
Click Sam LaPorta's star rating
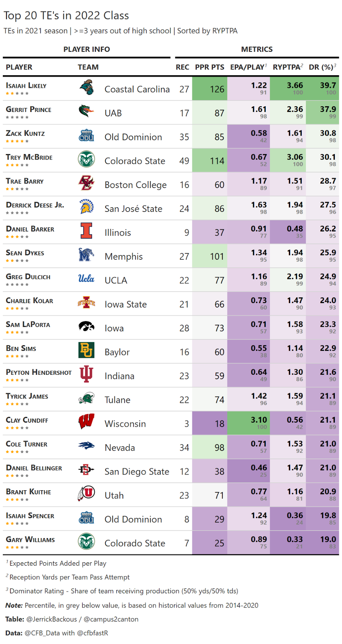(x=17, y=332)
